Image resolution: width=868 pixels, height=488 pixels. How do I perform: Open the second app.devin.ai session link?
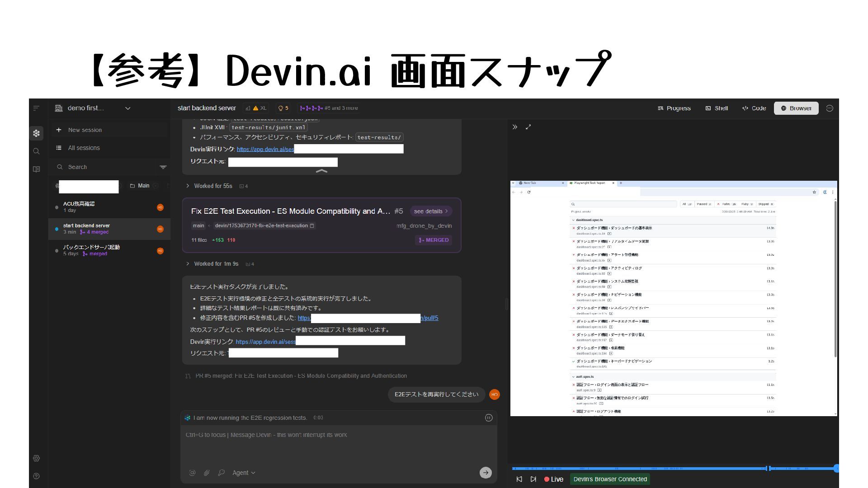pyautogui.click(x=265, y=342)
